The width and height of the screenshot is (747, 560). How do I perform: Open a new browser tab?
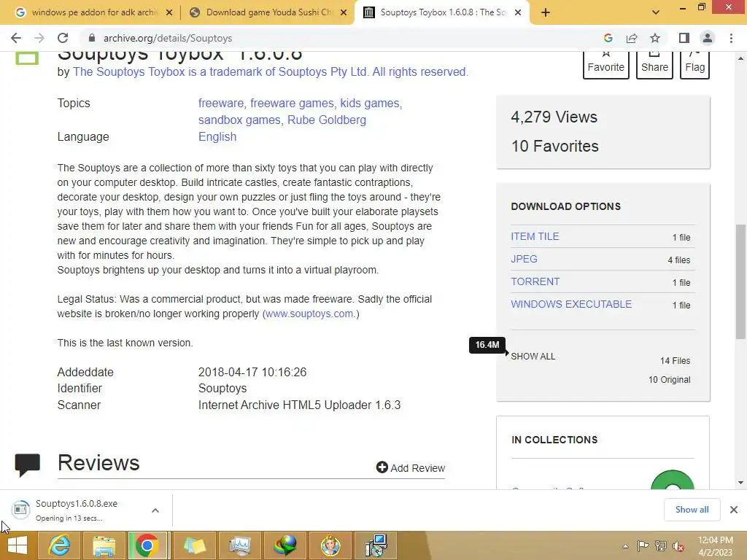point(546,12)
